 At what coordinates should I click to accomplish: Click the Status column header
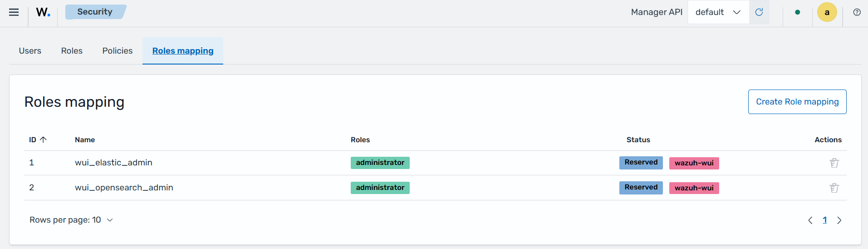[x=638, y=140]
